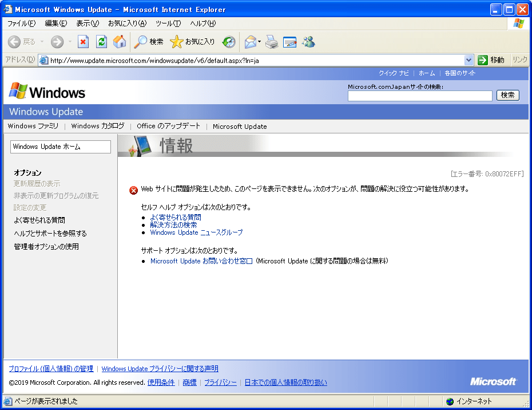The image size is (532, 410).
Task: Click the Print icon in toolbar
Action: tap(271, 42)
